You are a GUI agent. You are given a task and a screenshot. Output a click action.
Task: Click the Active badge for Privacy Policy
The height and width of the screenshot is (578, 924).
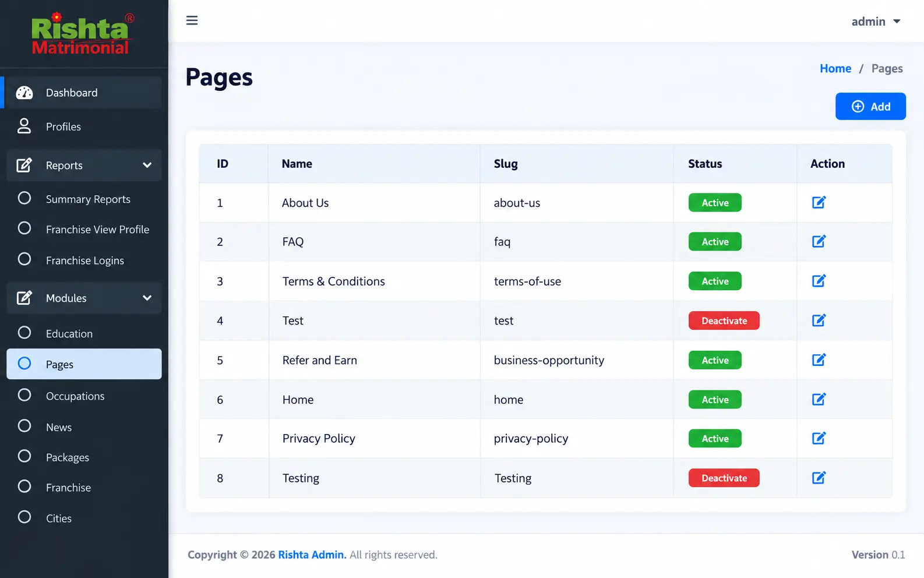[x=715, y=439]
